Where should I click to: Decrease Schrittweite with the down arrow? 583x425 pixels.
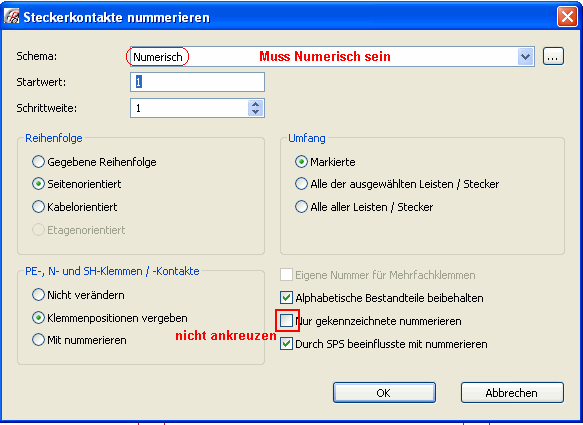(255, 112)
